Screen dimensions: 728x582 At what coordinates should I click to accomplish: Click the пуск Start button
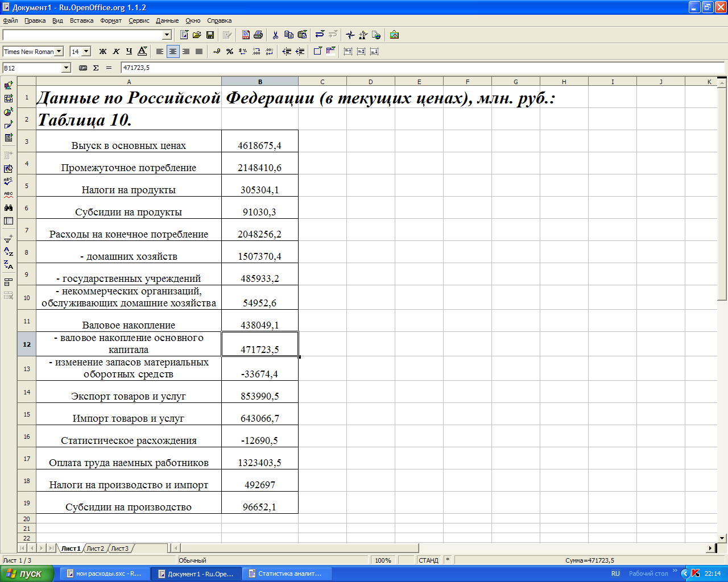click(x=27, y=574)
